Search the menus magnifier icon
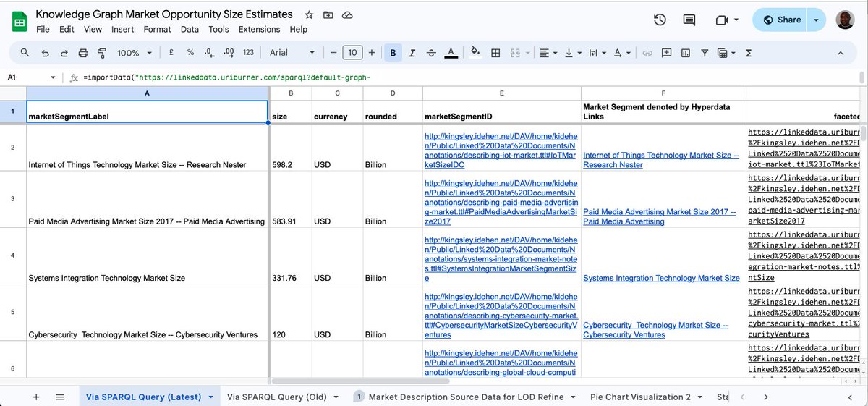The width and height of the screenshot is (868, 406). [x=25, y=53]
